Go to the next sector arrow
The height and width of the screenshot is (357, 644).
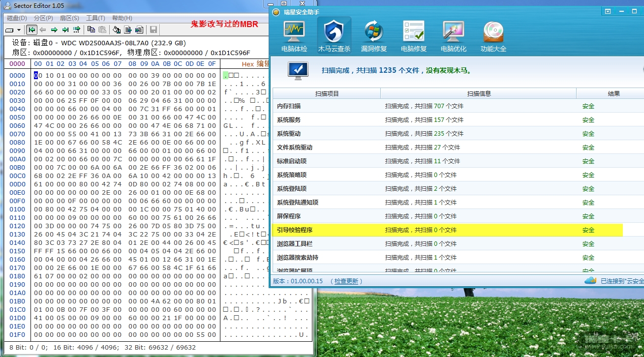(54, 30)
